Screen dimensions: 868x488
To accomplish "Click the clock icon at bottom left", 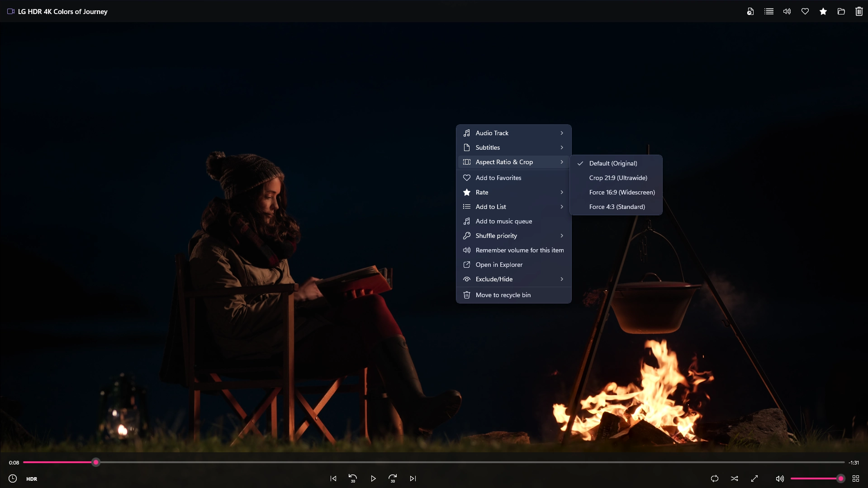I will [13, 479].
